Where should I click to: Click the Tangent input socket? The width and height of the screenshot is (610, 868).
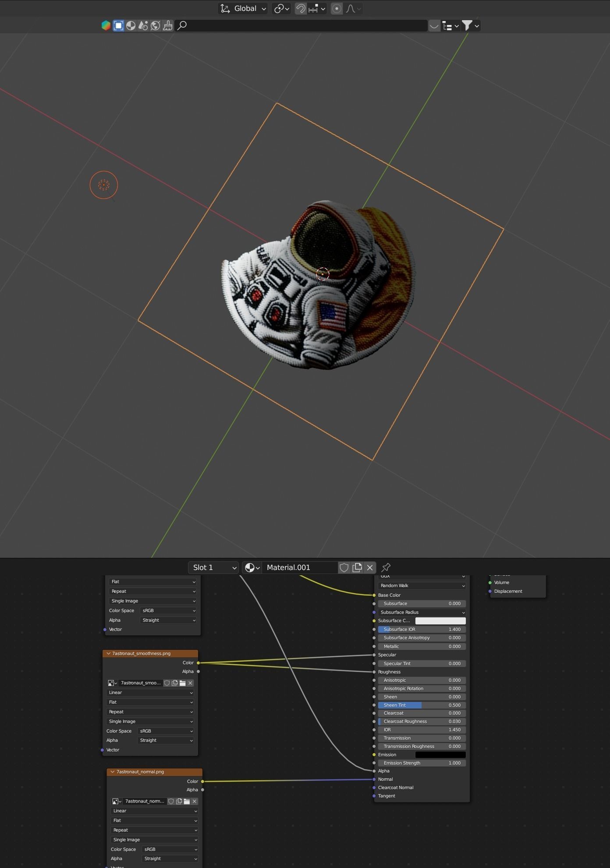374,796
